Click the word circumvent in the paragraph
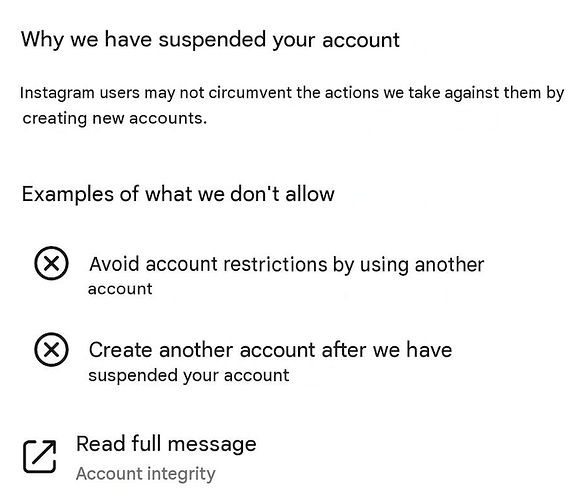The image size is (586, 499). pyautogui.click(x=250, y=93)
